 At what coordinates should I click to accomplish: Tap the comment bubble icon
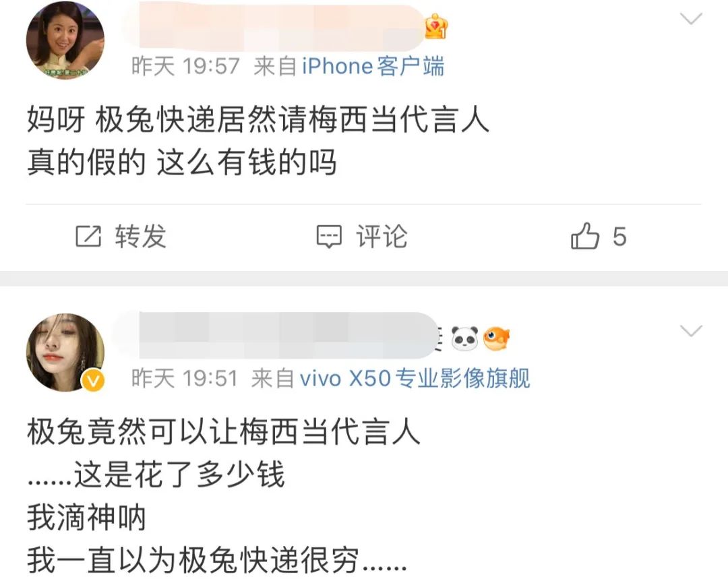(329, 237)
